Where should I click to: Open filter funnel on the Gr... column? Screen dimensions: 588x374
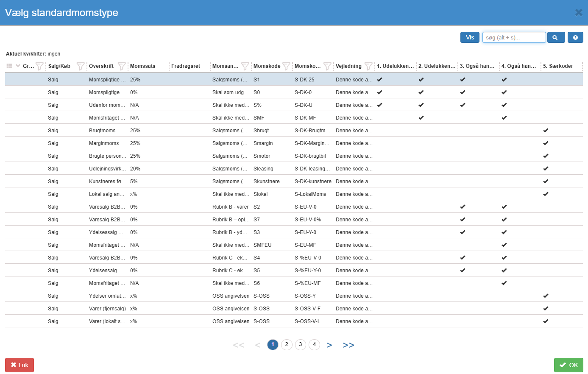39,66
